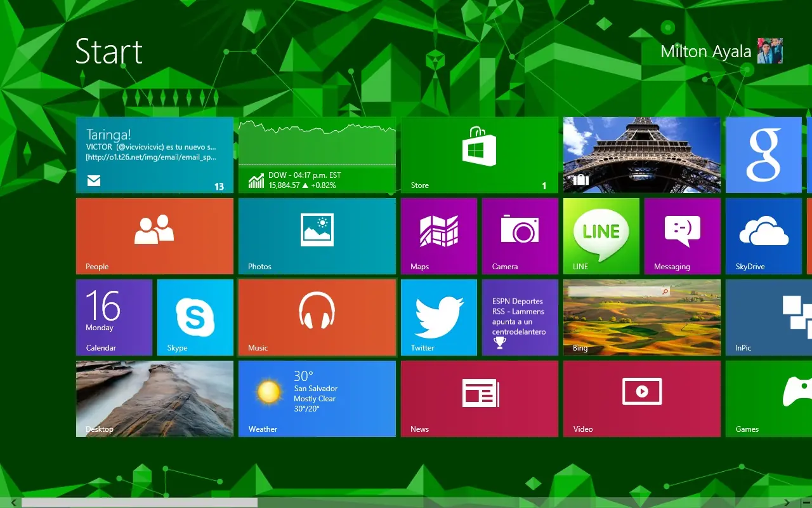Launch the InPic tile
The image size is (812, 508).
coord(769,317)
